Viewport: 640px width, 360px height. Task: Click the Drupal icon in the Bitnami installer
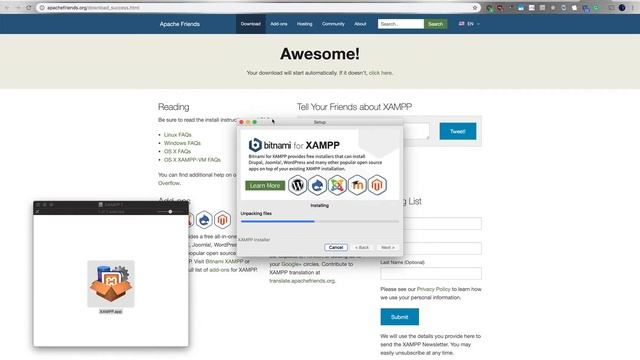click(318, 185)
